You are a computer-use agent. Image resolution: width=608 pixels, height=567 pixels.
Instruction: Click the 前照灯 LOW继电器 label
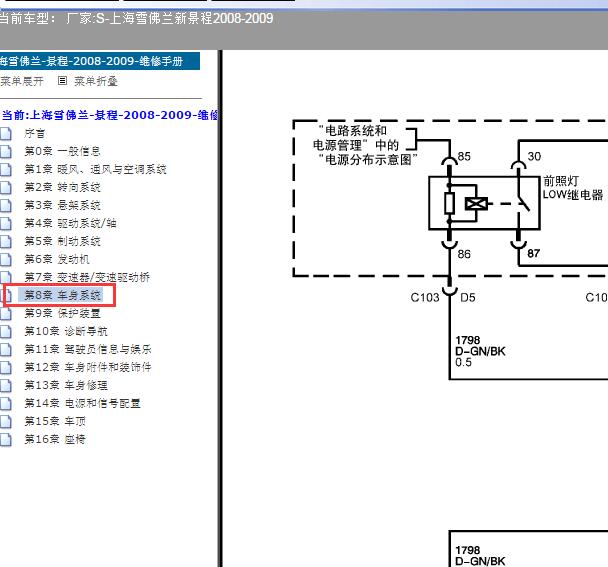pos(573,188)
